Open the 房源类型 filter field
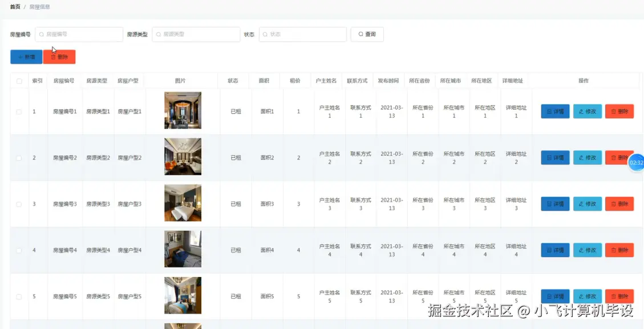 pyautogui.click(x=196, y=34)
